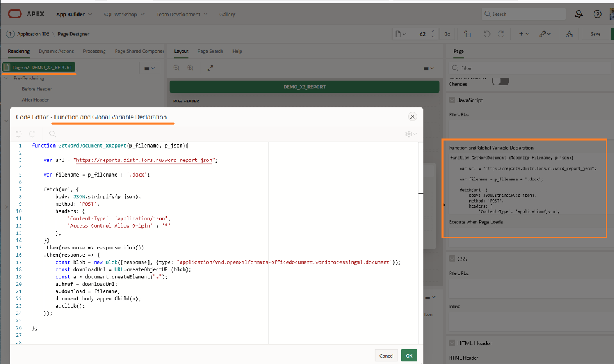Viewport: 615px width, 364px height.
Task: Click the Code Editor undo icon
Action: point(18,134)
